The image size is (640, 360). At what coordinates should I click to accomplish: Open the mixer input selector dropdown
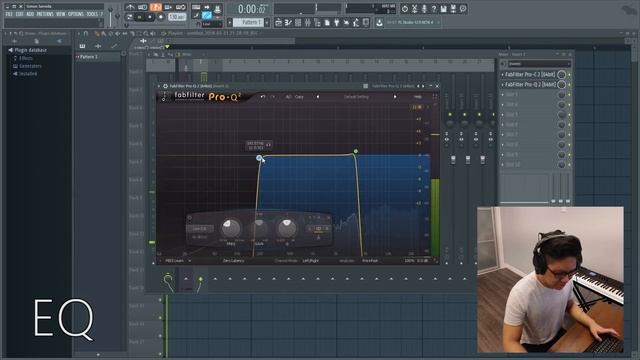[x=539, y=64]
